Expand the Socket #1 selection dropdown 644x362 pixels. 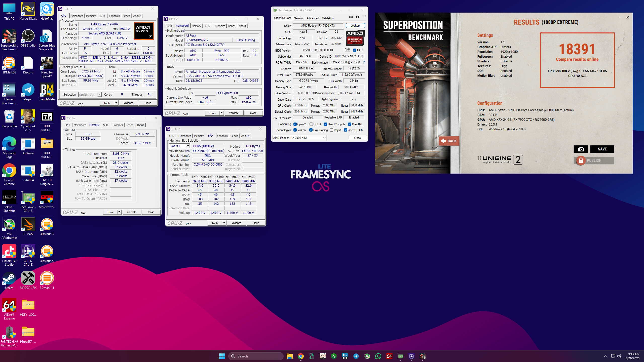pyautogui.click(x=99, y=95)
